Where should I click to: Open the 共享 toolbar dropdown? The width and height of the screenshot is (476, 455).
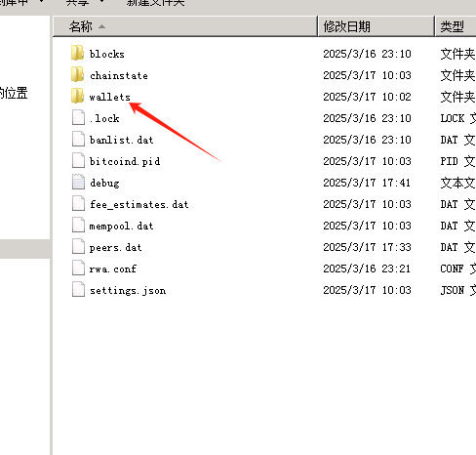pos(85,3)
